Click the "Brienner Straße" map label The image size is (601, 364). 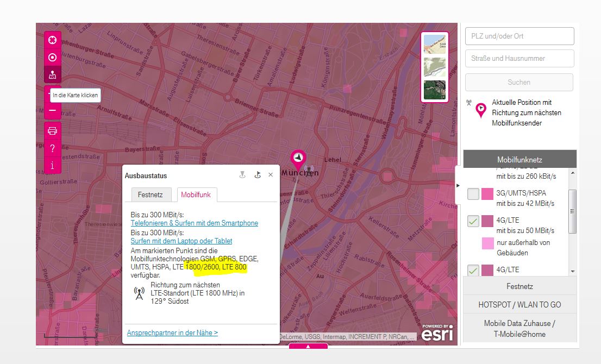(256, 108)
